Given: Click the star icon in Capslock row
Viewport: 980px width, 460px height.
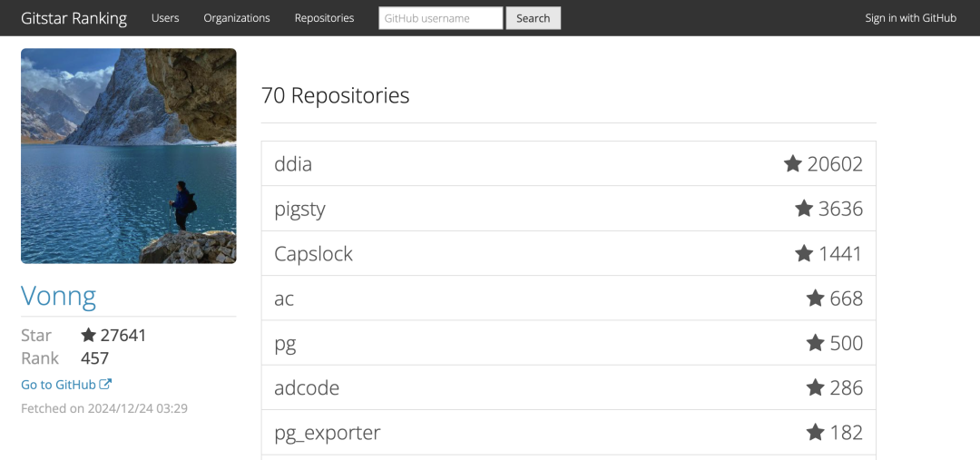Looking at the screenshot, I should 804,253.
